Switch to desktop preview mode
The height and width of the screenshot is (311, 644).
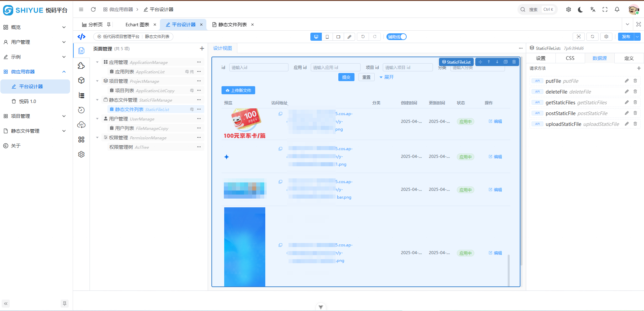pos(316,37)
